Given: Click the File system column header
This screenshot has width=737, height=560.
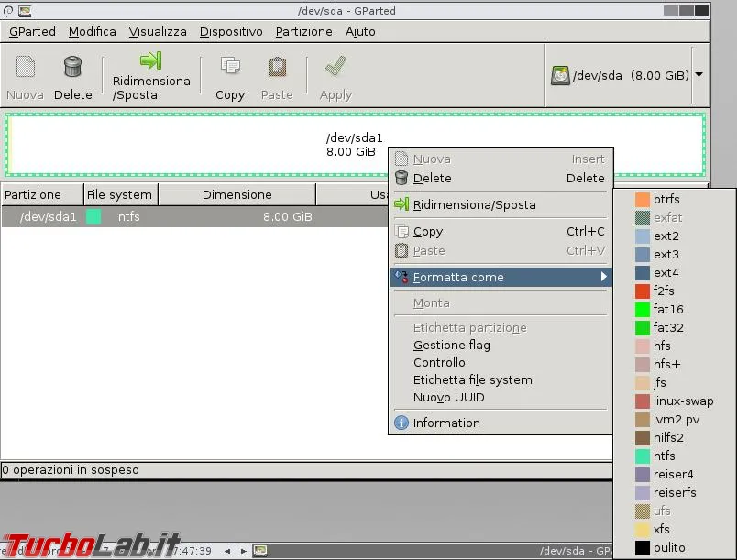Looking at the screenshot, I should point(119,194).
